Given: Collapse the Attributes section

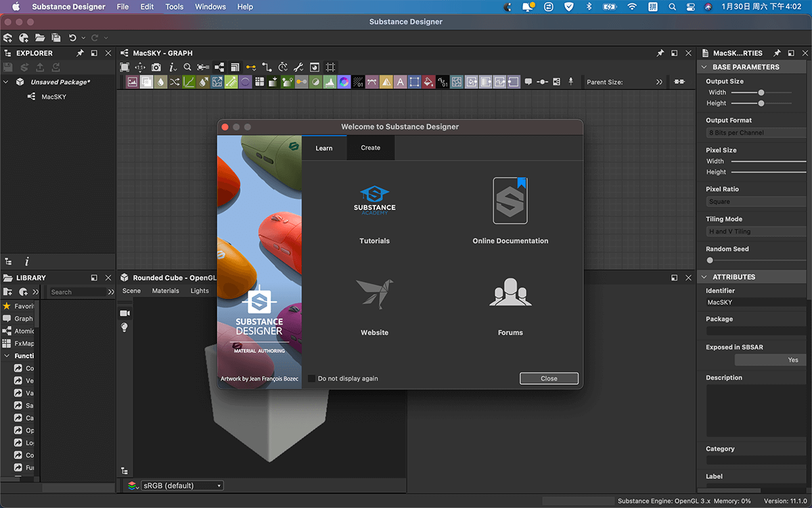Looking at the screenshot, I should pos(704,277).
